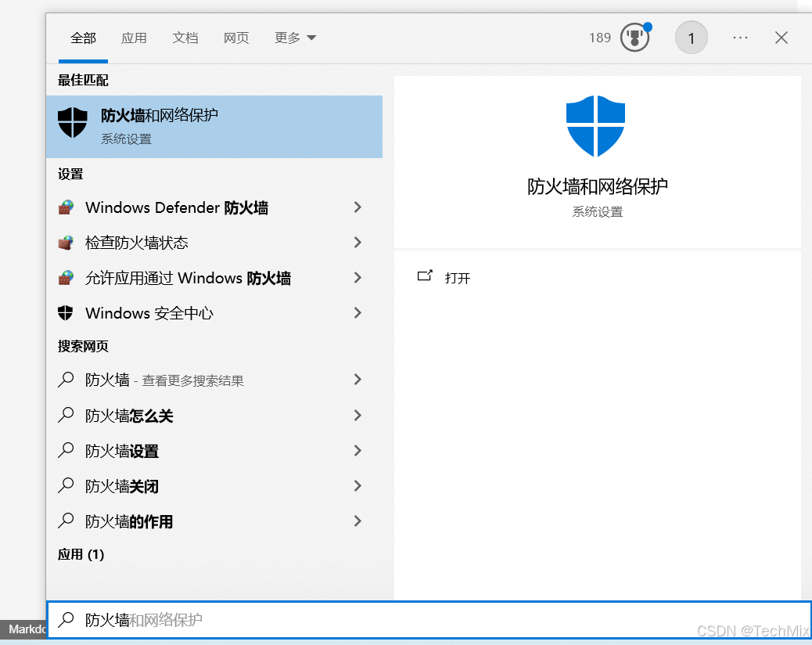Image resolution: width=812 pixels, height=645 pixels.
Task: Expand Windows Defender 防火墙 arrow
Action: [x=357, y=207]
